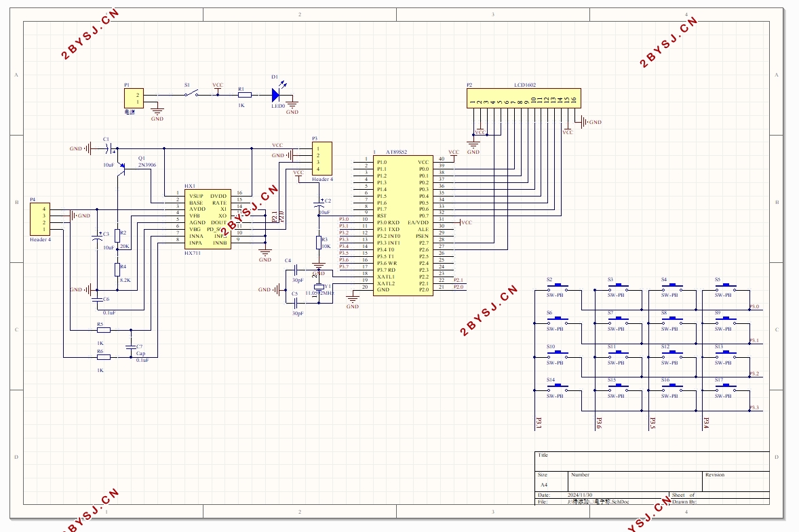This screenshot has width=799, height=532.
Task: Click the File name entry in title block
Action: coord(598,502)
